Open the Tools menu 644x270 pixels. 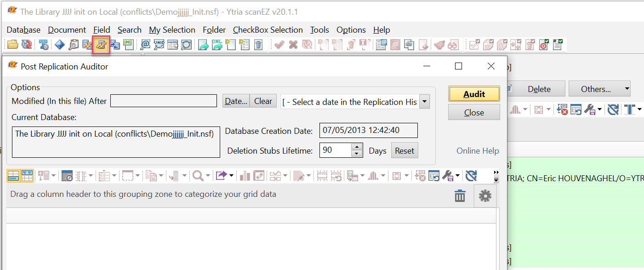(319, 30)
